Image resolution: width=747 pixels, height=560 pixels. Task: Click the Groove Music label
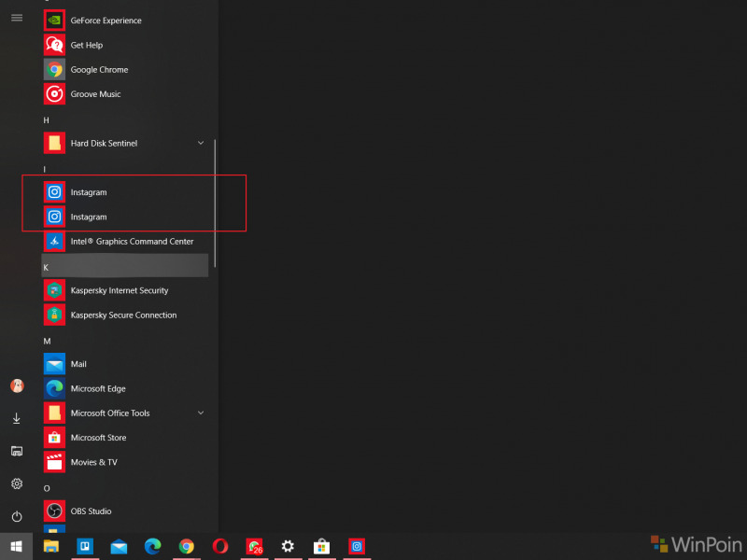[x=95, y=94]
